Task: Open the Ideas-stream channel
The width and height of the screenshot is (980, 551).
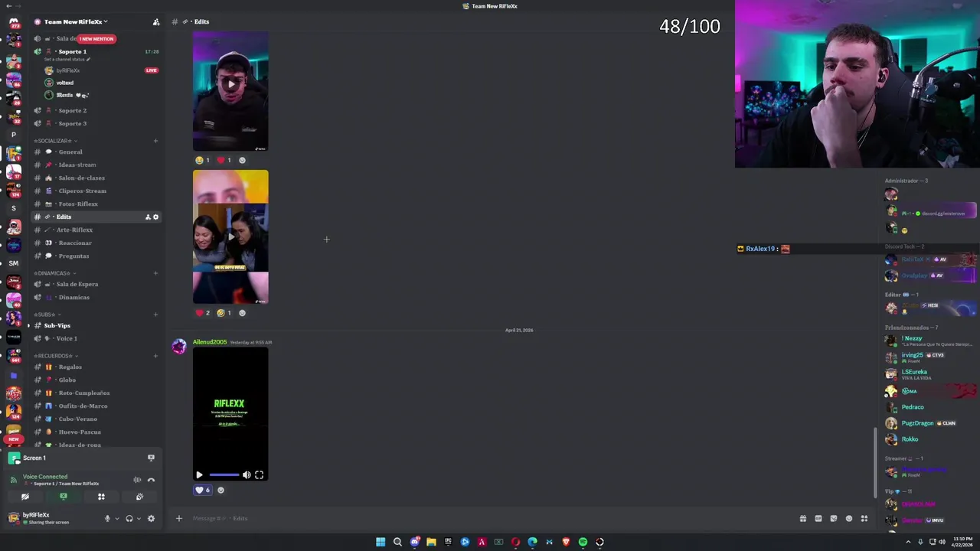Action: pyautogui.click(x=96, y=165)
